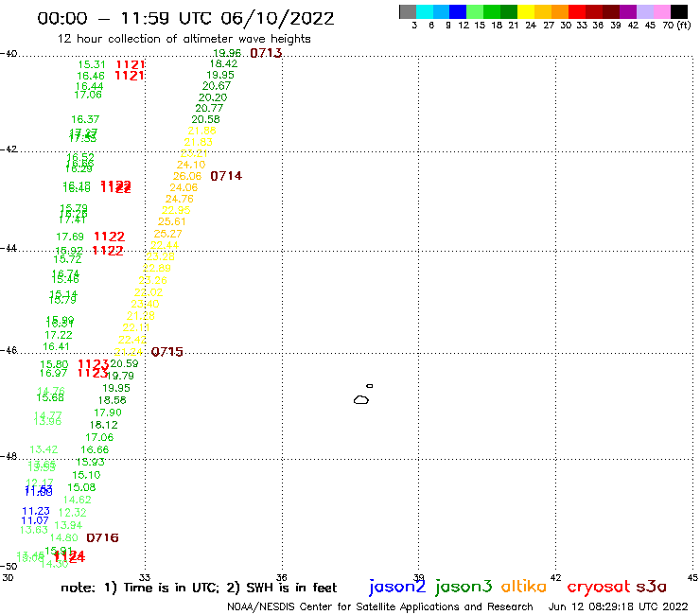Click the pink legend swatch

tap(661, 11)
